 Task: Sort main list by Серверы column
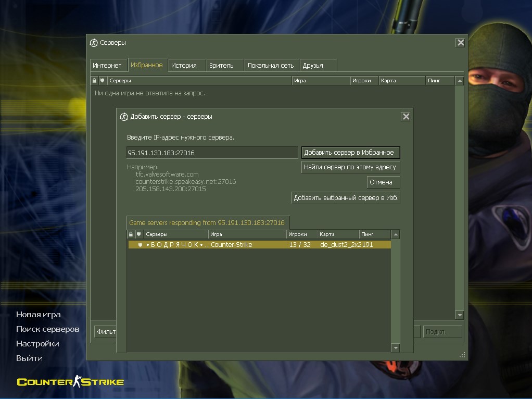click(x=199, y=81)
